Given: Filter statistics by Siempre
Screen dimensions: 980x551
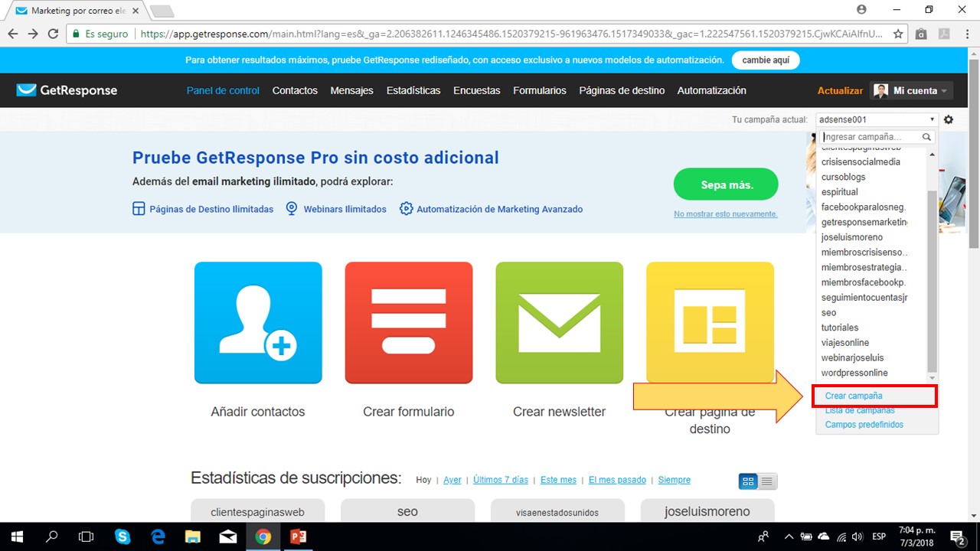Looking at the screenshot, I should point(675,480).
